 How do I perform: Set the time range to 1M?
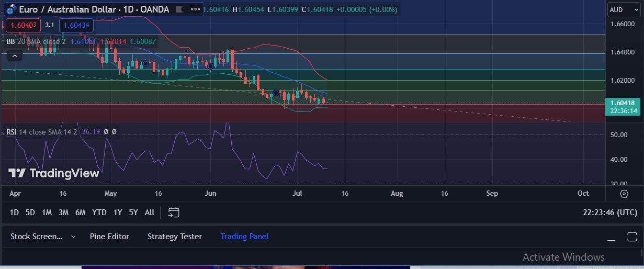(47, 212)
